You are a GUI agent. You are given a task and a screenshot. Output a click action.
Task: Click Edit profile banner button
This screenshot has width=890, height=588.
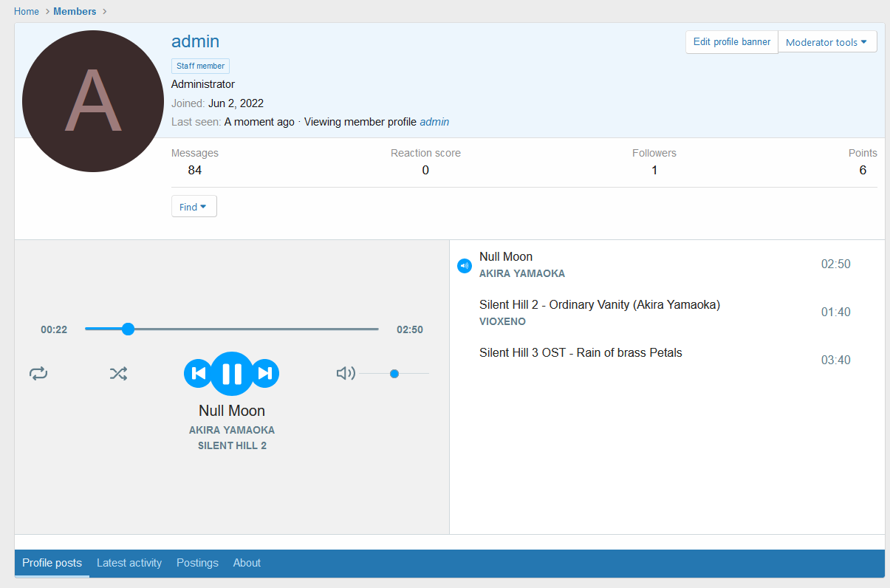point(731,42)
